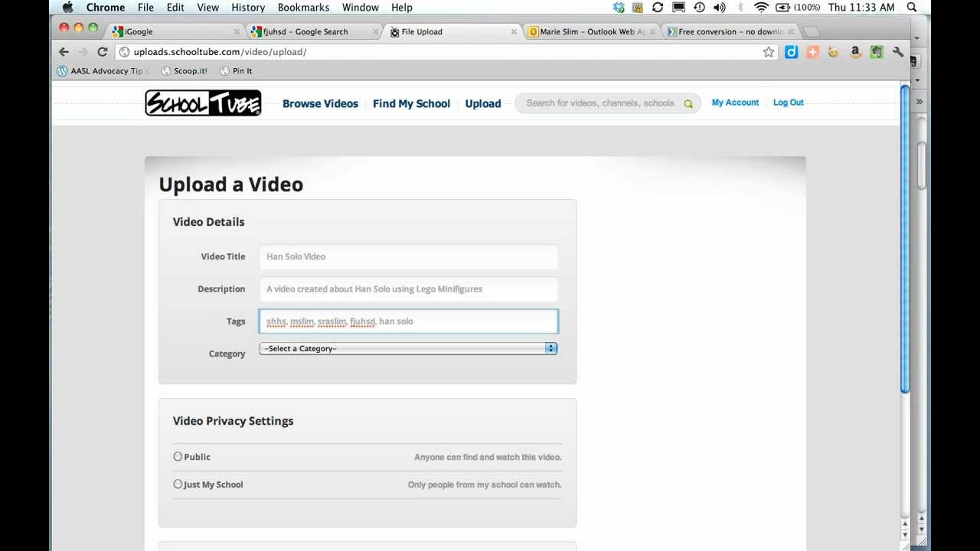Bookmark this page with the star icon
Viewport: 980px width, 551px height.
pos(769,52)
